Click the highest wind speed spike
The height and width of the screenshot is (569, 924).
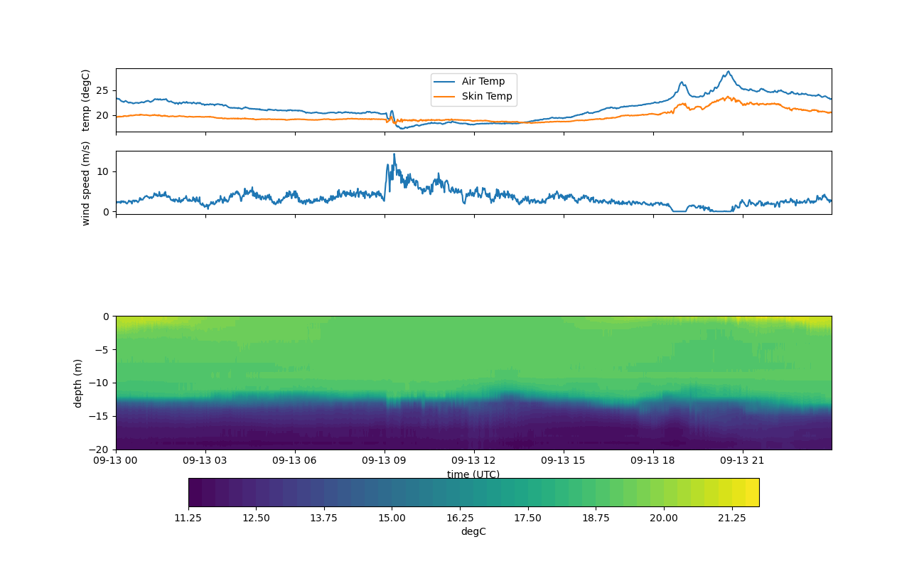[394, 154]
